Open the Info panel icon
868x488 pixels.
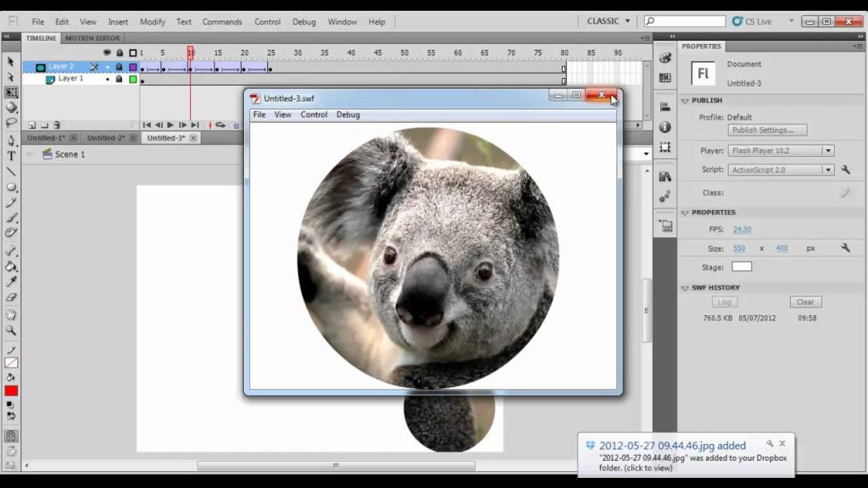point(665,127)
